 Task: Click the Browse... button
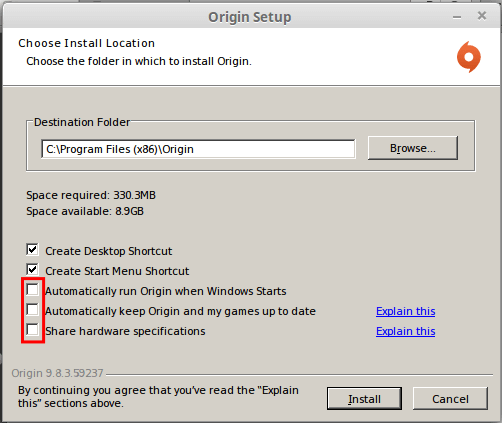[413, 148]
